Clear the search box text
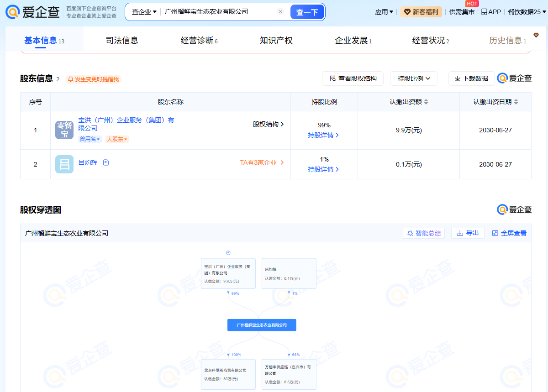This screenshot has width=548, height=392. (280, 12)
